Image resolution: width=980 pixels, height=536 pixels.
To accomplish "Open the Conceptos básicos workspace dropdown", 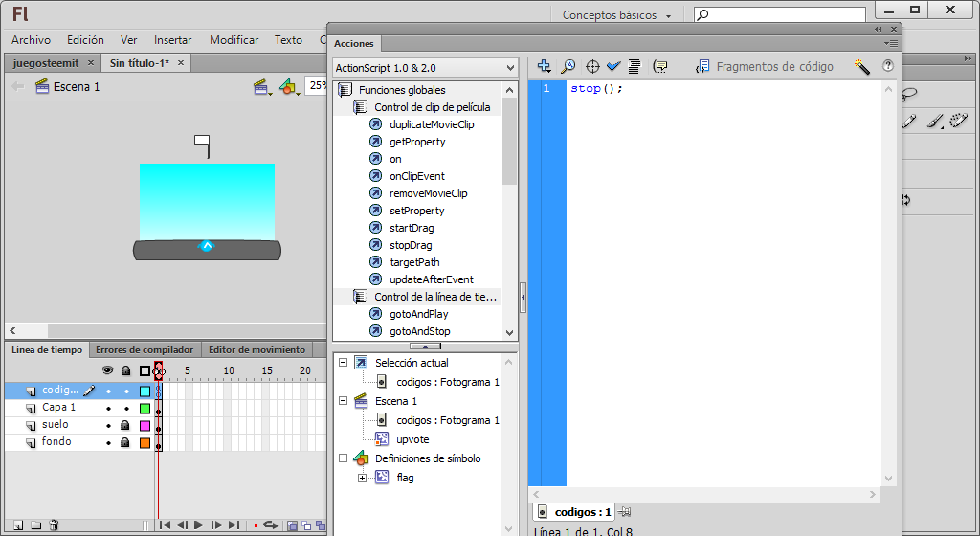I will (616, 15).
